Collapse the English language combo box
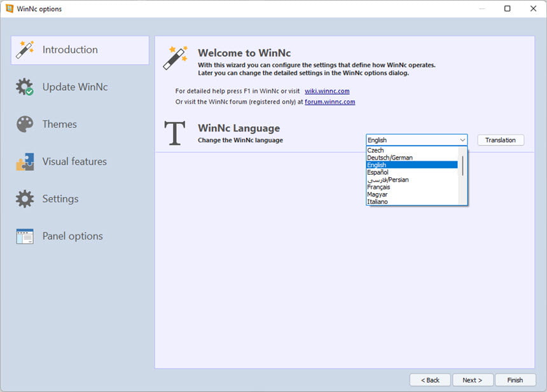The height and width of the screenshot is (392, 547). pos(417,140)
